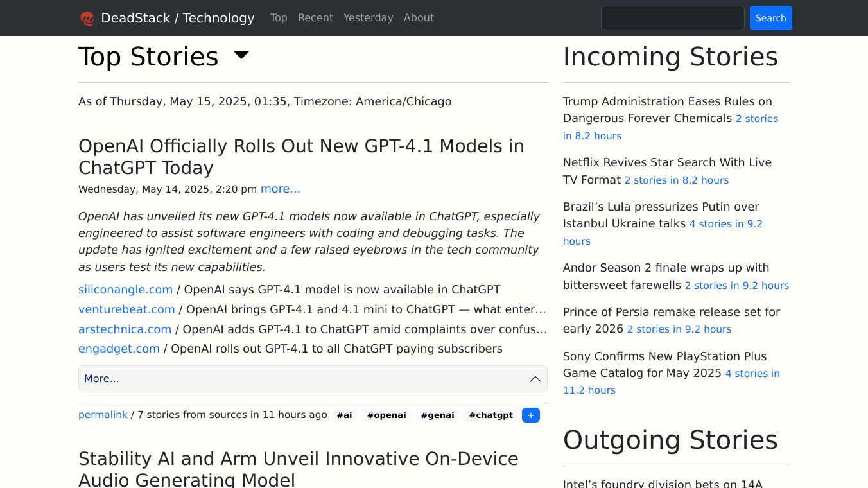
Task: Select the #ai tag badge
Action: [x=345, y=415]
